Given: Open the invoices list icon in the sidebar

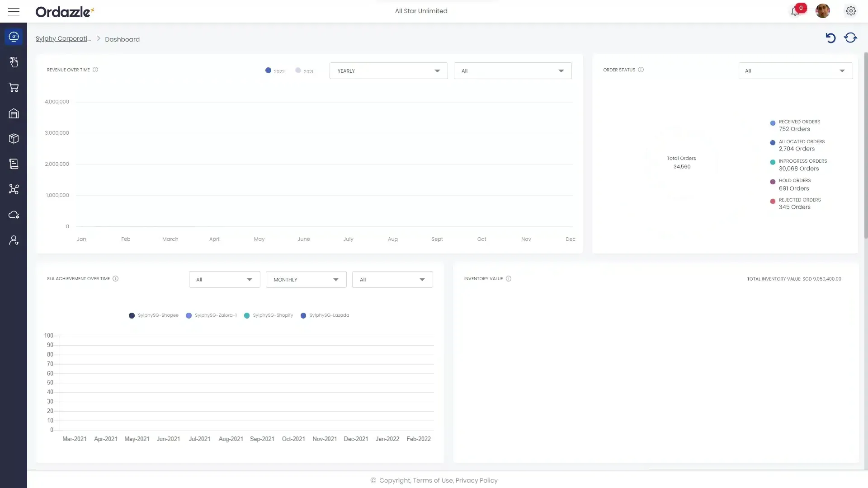Looking at the screenshot, I should click(14, 164).
